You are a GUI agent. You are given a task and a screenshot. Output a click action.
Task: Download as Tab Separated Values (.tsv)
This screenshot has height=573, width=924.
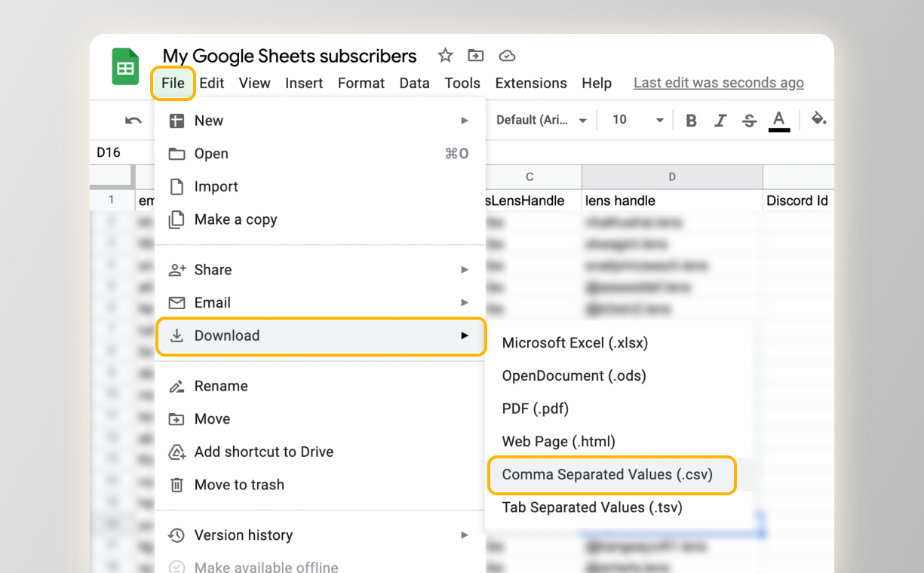(618, 507)
